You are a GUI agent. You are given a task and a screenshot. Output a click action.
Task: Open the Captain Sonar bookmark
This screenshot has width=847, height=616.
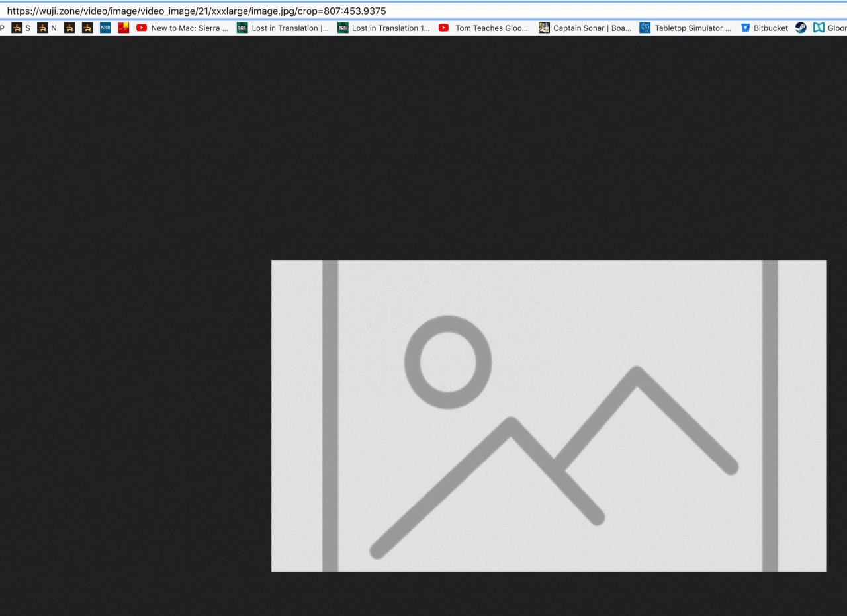pyautogui.click(x=585, y=28)
